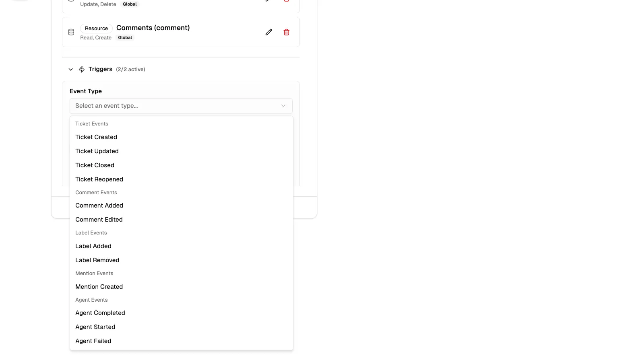Click the dropdown chevron in event type field
The width and height of the screenshot is (644, 362).
pyautogui.click(x=283, y=106)
